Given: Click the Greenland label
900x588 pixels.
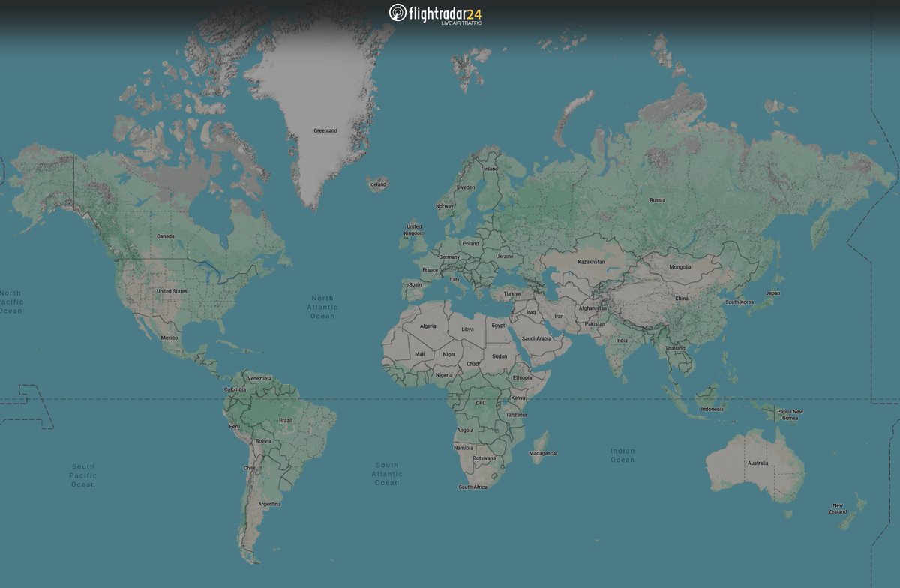Looking at the screenshot, I should pos(325,130).
